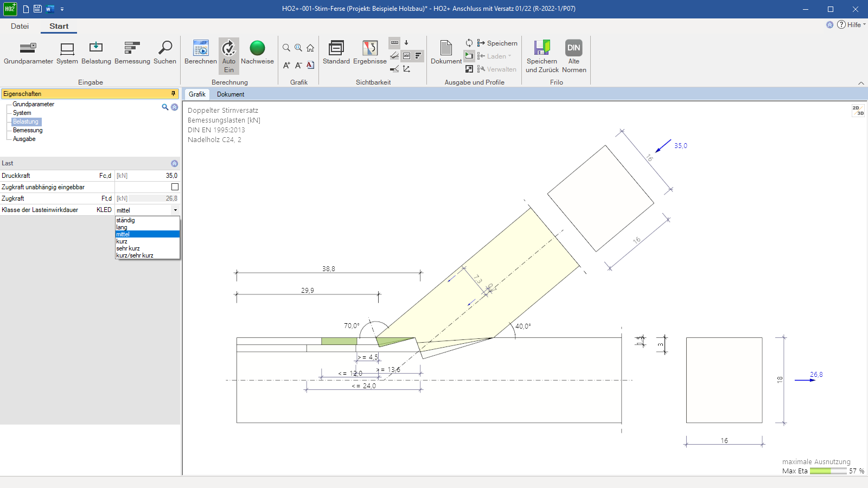Viewport: 868px width, 488px height.
Task: Pin the Eigenschaften panel
Action: 174,93
